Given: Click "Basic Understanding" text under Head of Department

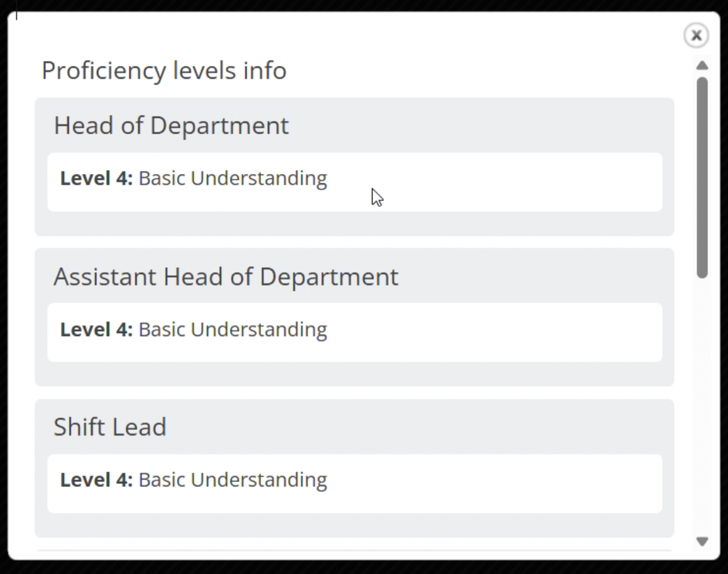Looking at the screenshot, I should (233, 178).
